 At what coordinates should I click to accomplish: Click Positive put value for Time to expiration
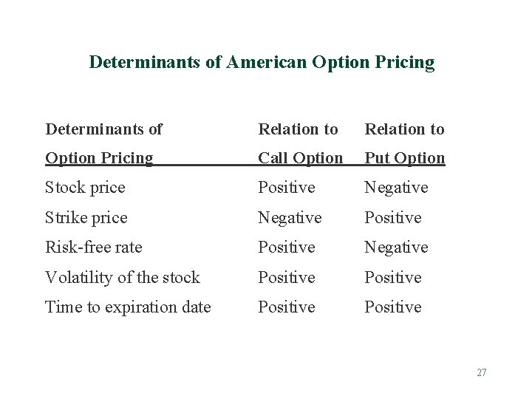click(393, 307)
